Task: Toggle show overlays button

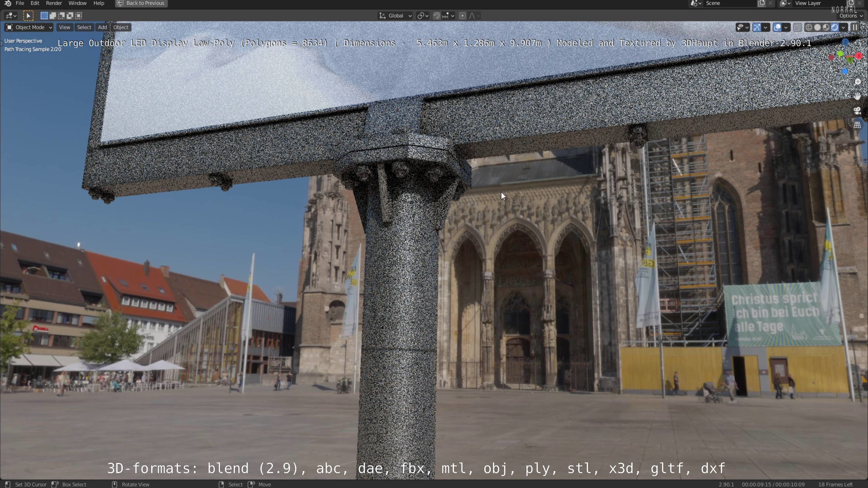Action: coord(777,27)
